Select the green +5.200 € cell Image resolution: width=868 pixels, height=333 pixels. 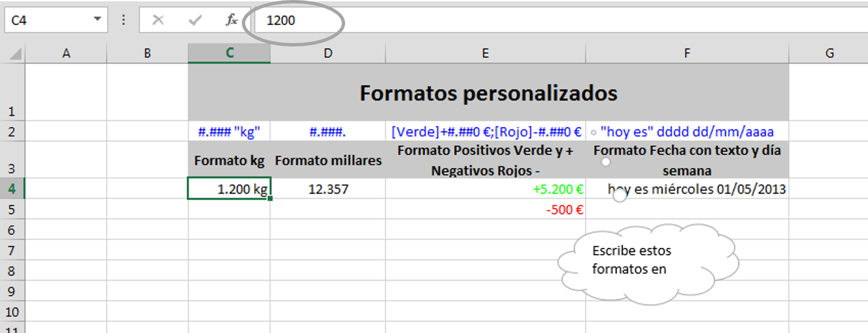(485, 190)
